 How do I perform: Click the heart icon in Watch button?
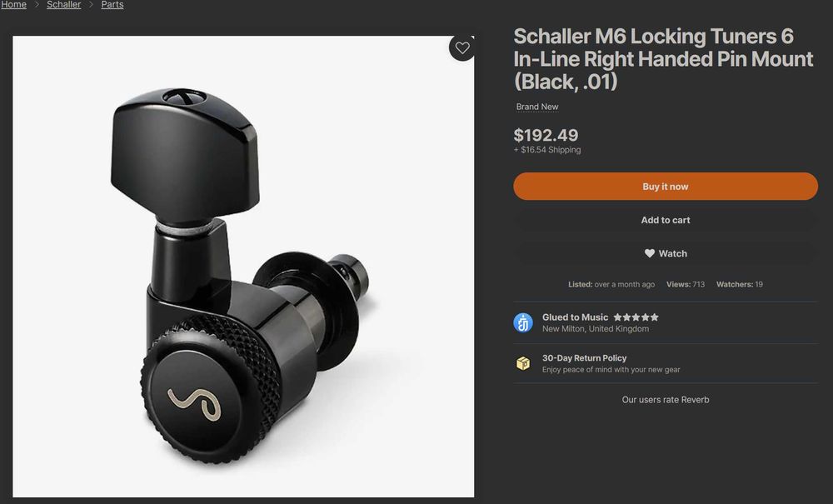pos(649,253)
